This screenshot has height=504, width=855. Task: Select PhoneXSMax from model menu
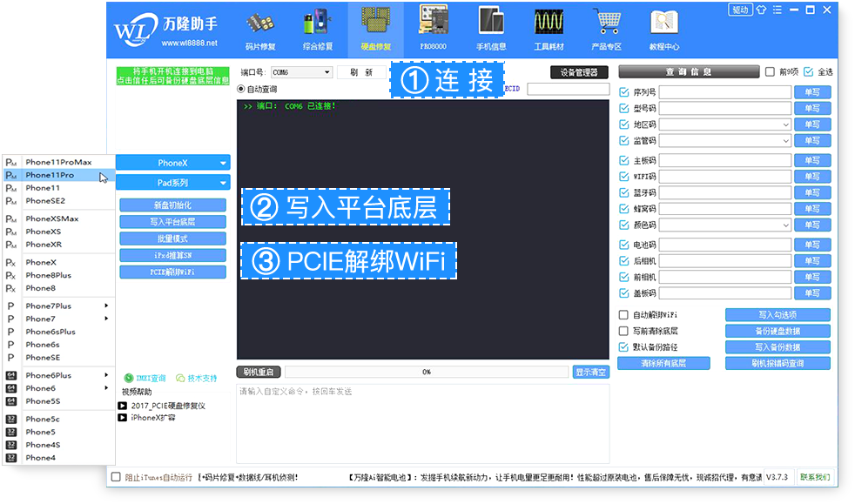coord(59,218)
